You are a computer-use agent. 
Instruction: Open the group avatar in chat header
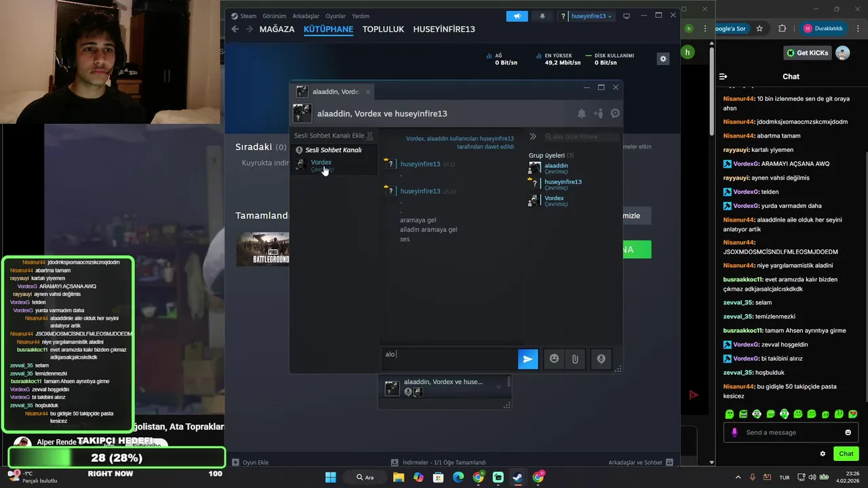[302, 113]
